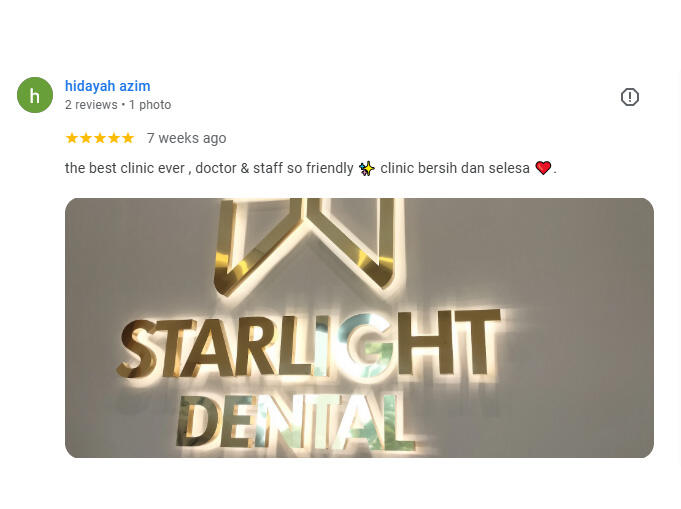
Task: Open the Starlight Dental review photo
Action: pos(359,328)
